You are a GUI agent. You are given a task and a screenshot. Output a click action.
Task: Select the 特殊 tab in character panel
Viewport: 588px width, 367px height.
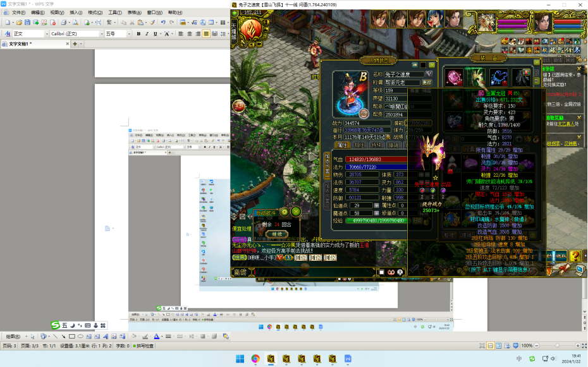pyautogui.click(x=376, y=145)
